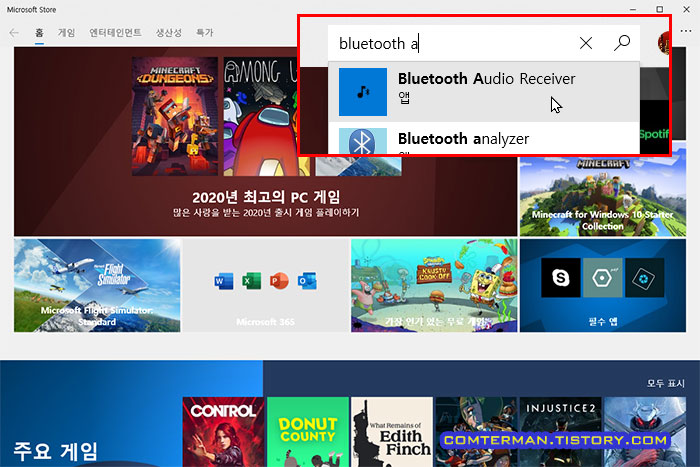Open the Injustice 2 game thumbnail
This screenshot has height=467, width=700.
coord(561,432)
